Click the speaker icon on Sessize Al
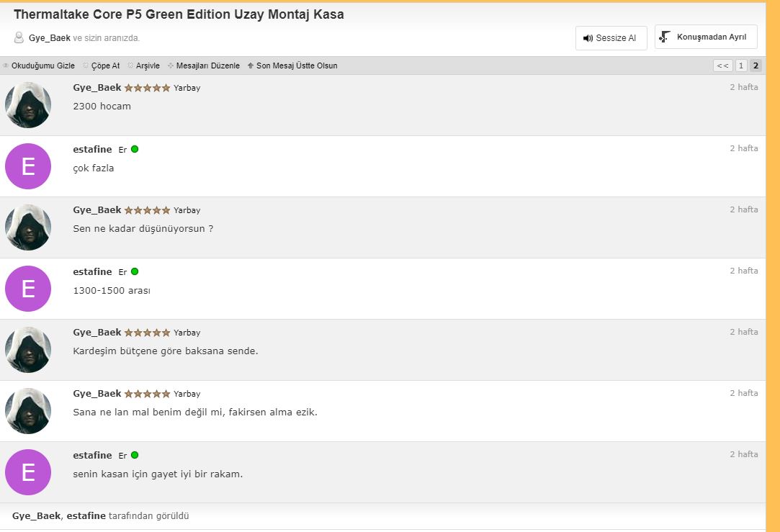Image resolution: width=780 pixels, height=532 pixels. coord(588,38)
